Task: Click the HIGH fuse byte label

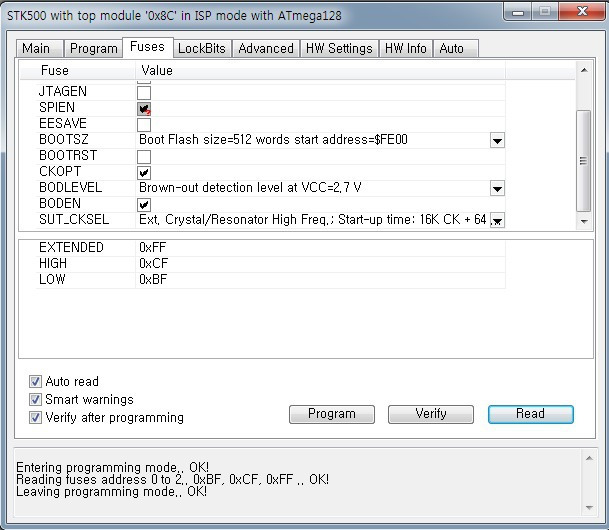Action: (53, 263)
